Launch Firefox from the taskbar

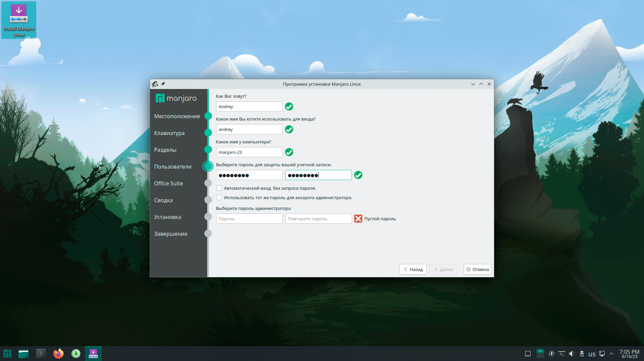point(58,354)
